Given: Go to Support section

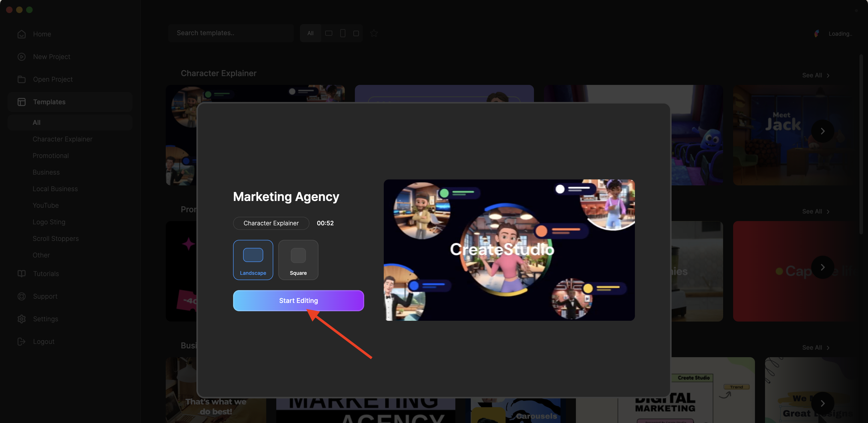Looking at the screenshot, I should pos(45,296).
